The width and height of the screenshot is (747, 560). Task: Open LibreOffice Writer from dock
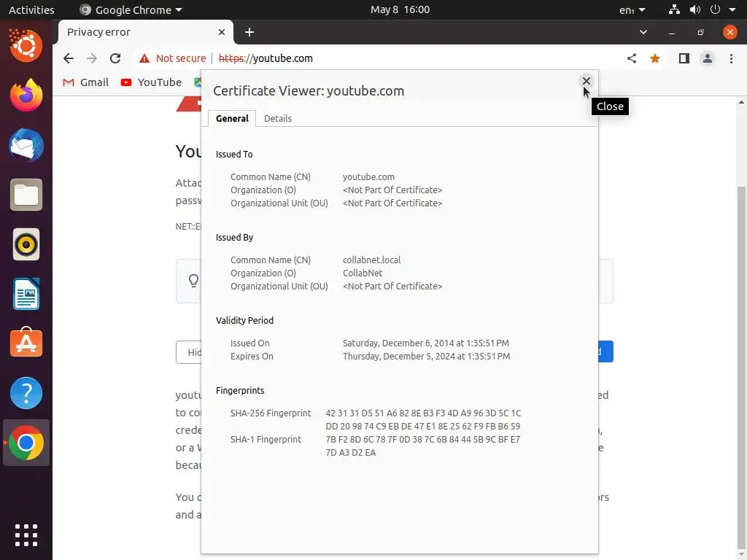click(26, 295)
